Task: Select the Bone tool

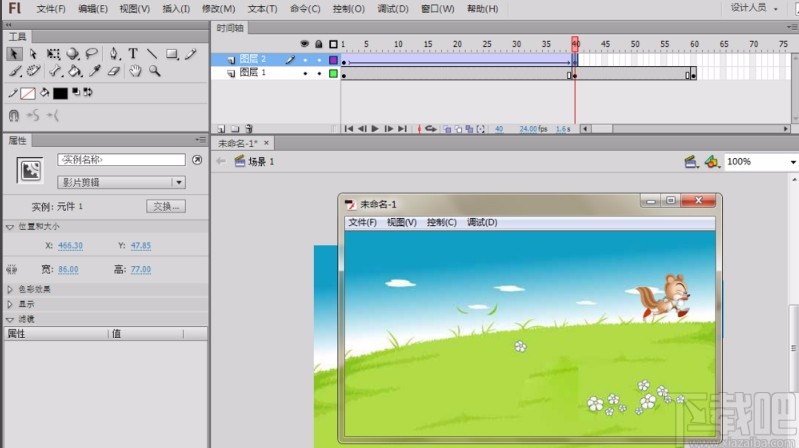Action: tap(55, 71)
